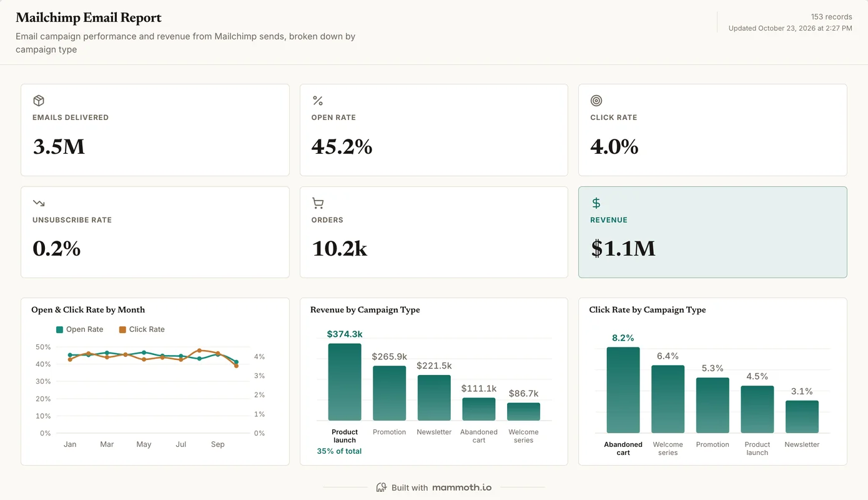Click the $86.7k Welcome series revenue label

[523, 394]
